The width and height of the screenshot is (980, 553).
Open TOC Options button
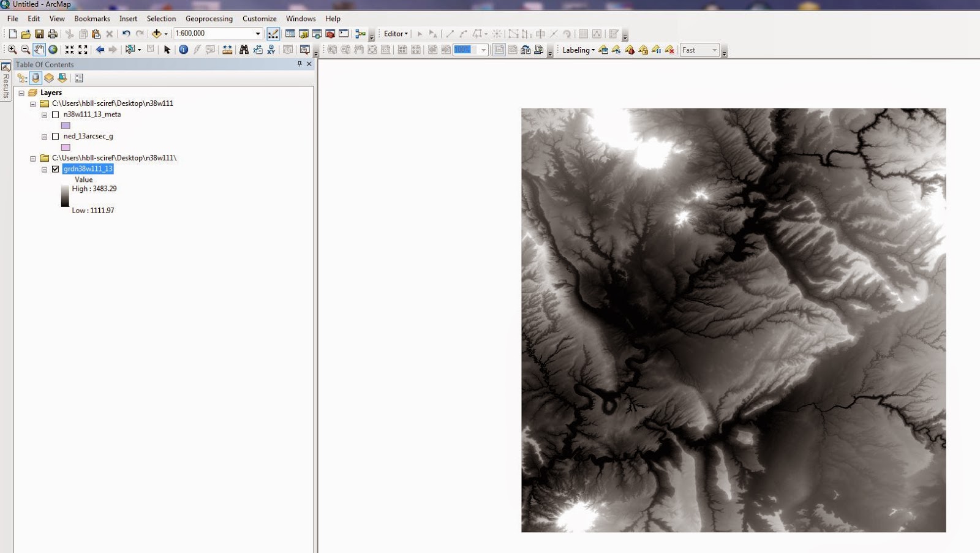[x=79, y=78]
